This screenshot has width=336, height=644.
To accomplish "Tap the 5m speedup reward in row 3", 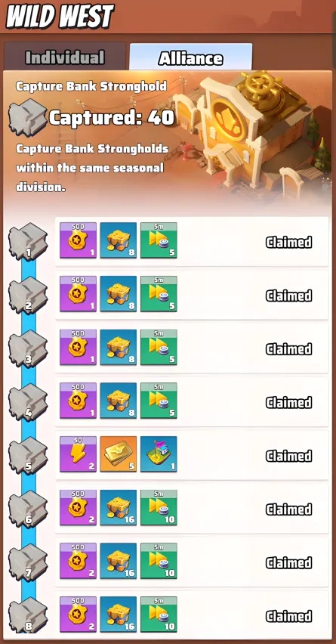I will [x=159, y=347].
